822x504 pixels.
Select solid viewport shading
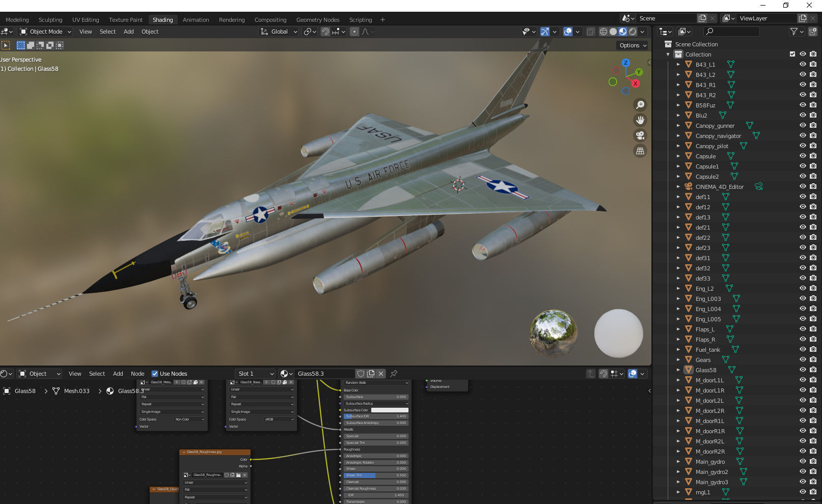[x=613, y=32]
